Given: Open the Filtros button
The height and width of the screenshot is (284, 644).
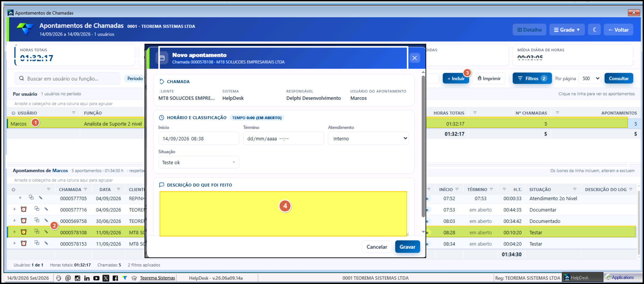Looking at the screenshot, I should [x=532, y=78].
